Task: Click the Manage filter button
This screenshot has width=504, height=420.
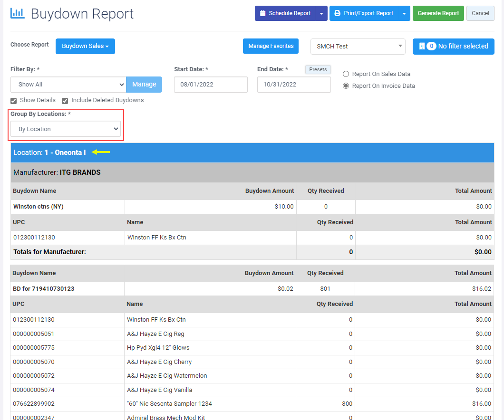Action: (144, 85)
